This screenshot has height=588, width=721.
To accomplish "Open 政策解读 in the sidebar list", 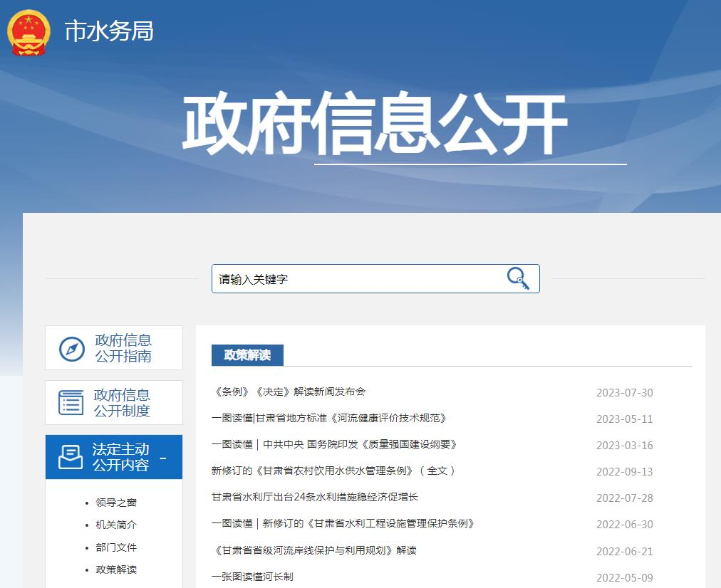I will click(x=116, y=569).
